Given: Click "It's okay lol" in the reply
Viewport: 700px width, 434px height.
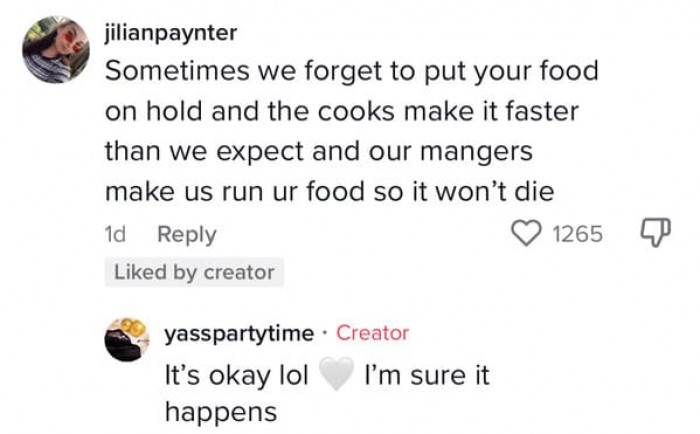Looking at the screenshot, I should click(x=234, y=376).
